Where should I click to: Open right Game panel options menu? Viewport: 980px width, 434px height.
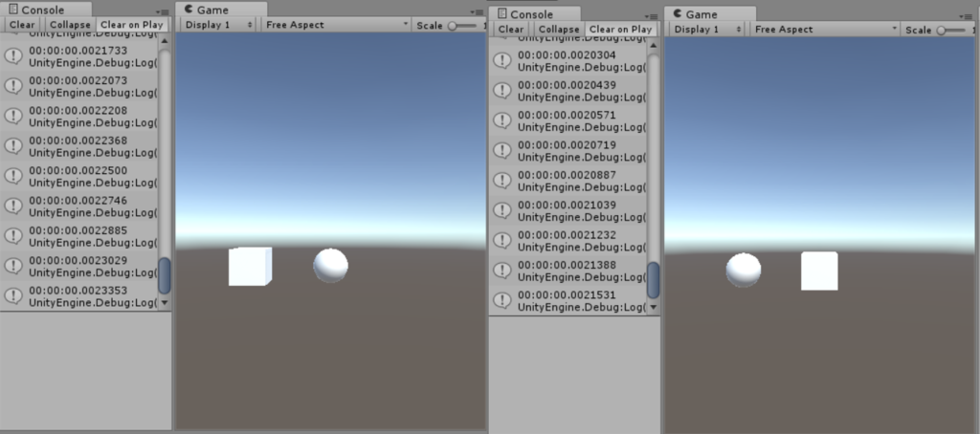click(967, 16)
